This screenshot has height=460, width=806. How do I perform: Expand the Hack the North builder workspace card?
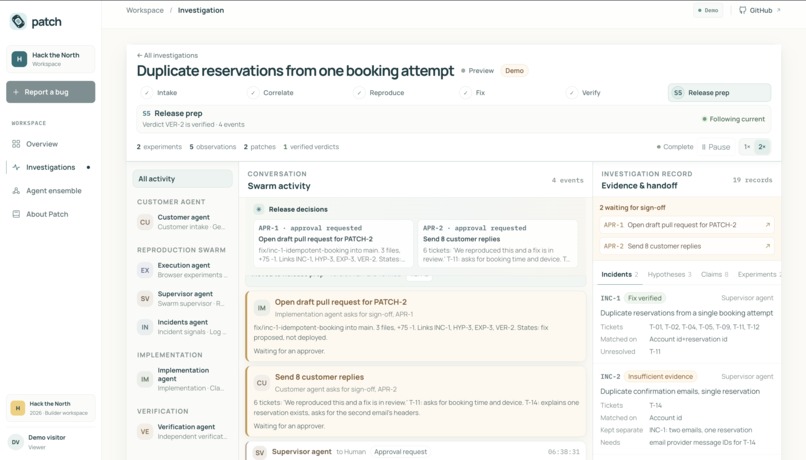(x=50, y=408)
